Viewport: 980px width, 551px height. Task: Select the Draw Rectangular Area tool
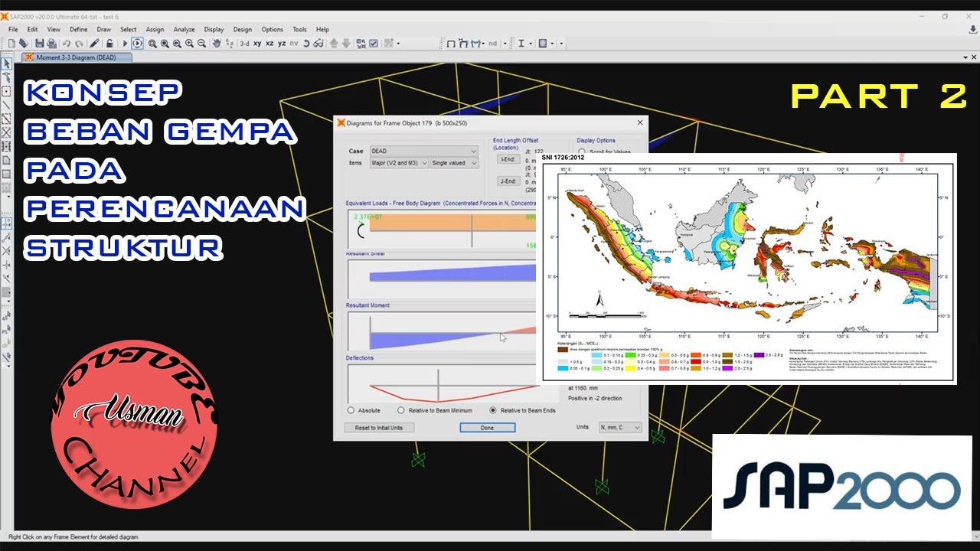tap(6, 174)
